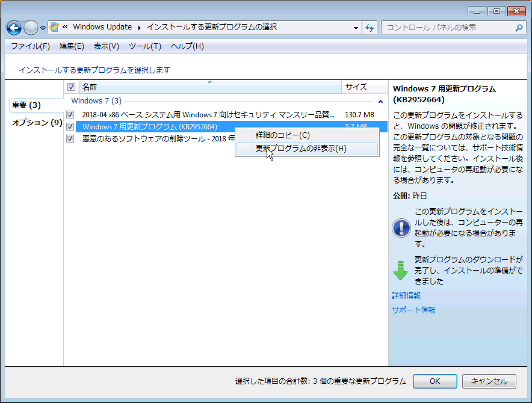Open the 詳細情報 link
The width and height of the screenshot is (532, 403).
click(406, 296)
